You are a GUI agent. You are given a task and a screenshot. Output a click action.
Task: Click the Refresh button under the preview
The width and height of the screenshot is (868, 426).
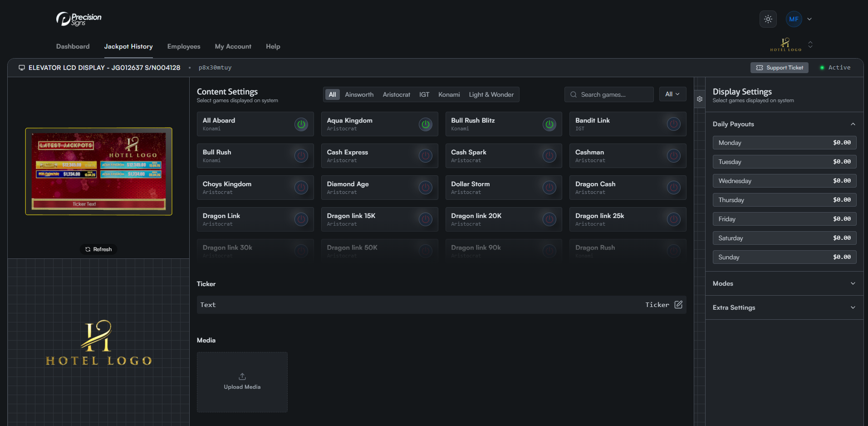(98, 249)
